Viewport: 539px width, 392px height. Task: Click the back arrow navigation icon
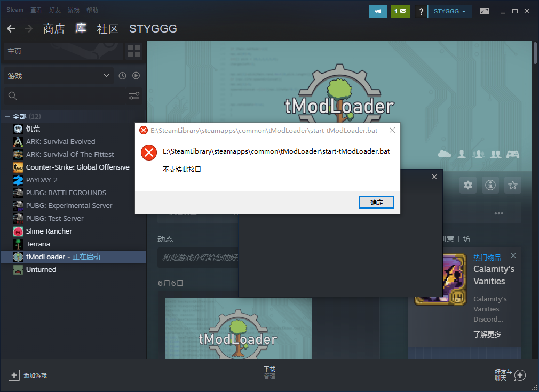[11, 29]
